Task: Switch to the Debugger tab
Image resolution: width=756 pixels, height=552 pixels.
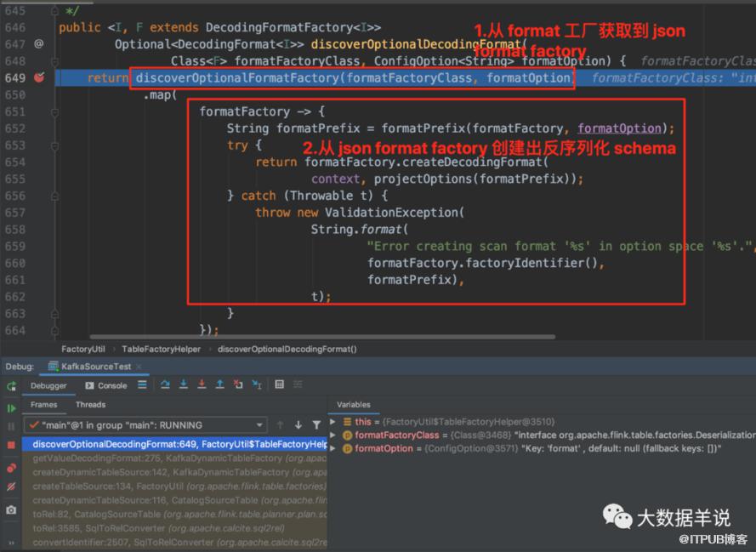Action: coord(48,385)
